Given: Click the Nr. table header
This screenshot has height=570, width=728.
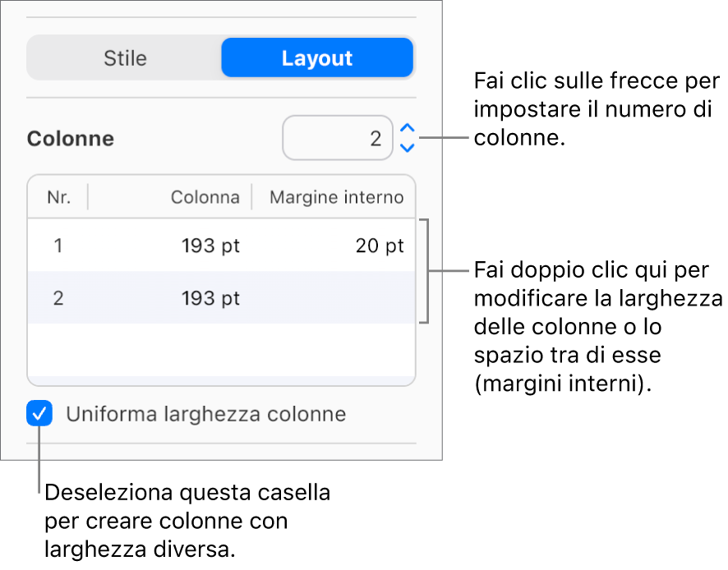Looking at the screenshot, I should (x=58, y=197).
